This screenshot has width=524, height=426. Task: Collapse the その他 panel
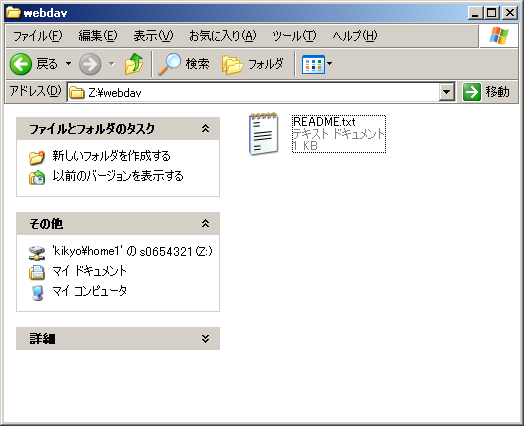[205, 224]
